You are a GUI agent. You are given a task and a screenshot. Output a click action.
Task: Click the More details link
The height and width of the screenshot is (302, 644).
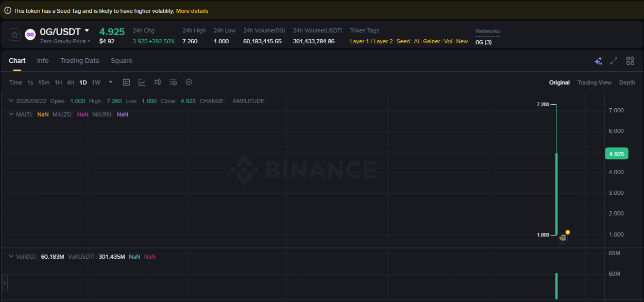coord(191,10)
